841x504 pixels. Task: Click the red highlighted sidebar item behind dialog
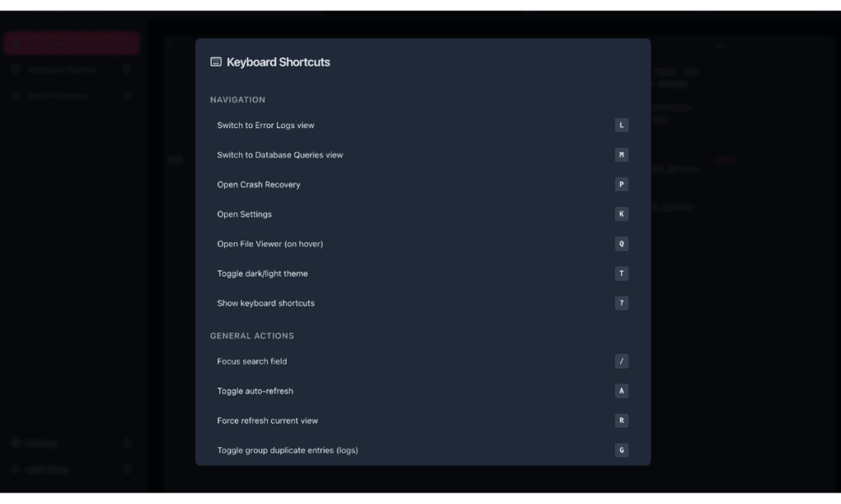tap(72, 44)
